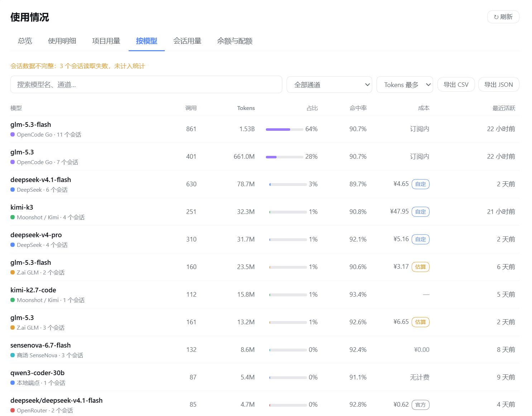Viewport: 532px width, 416px height.
Task: Open the 会话用量 tab
Action: pyautogui.click(x=187, y=41)
